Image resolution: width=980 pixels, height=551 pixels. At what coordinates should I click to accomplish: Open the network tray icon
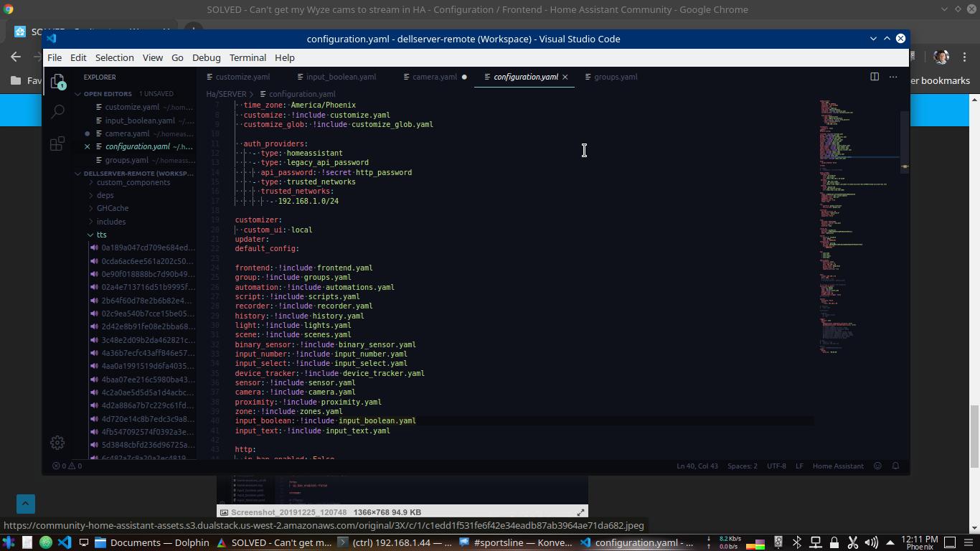(x=815, y=542)
